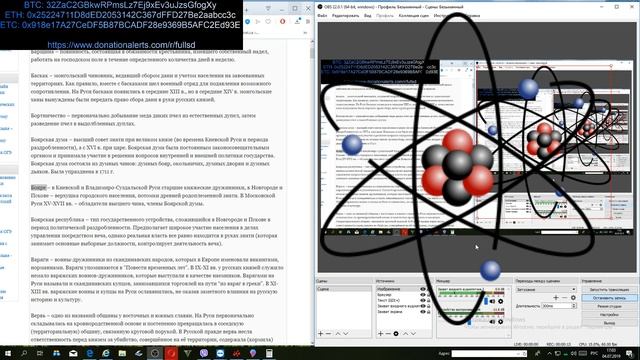This screenshot has height=360, width=640.
Task: Lock the Текст (GDI+) source
Action: [x=429, y=300]
